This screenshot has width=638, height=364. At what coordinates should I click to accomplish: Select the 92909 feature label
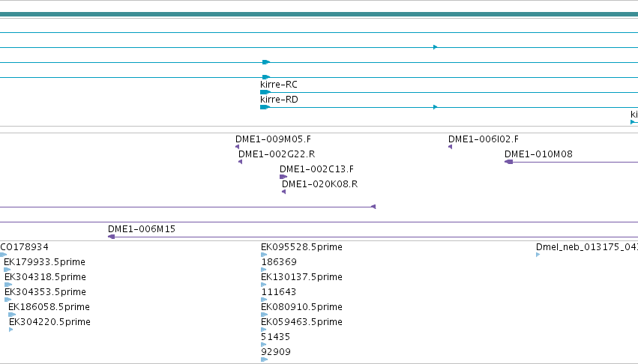coord(275,352)
